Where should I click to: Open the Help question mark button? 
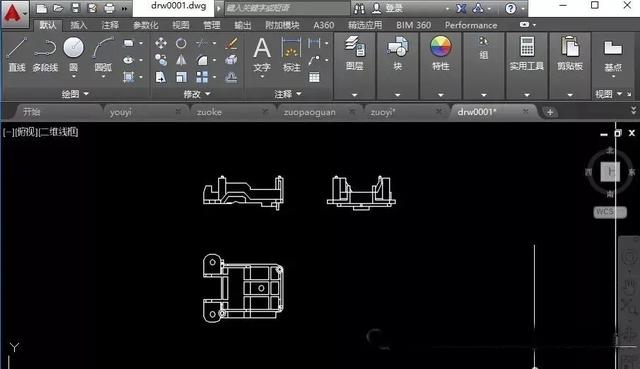511,8
